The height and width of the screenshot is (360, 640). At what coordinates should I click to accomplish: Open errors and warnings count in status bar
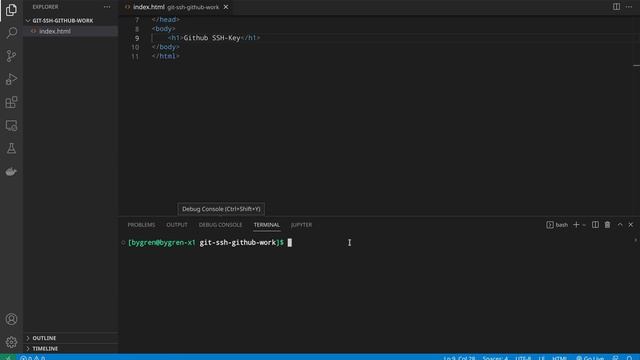tap(33, 358)
